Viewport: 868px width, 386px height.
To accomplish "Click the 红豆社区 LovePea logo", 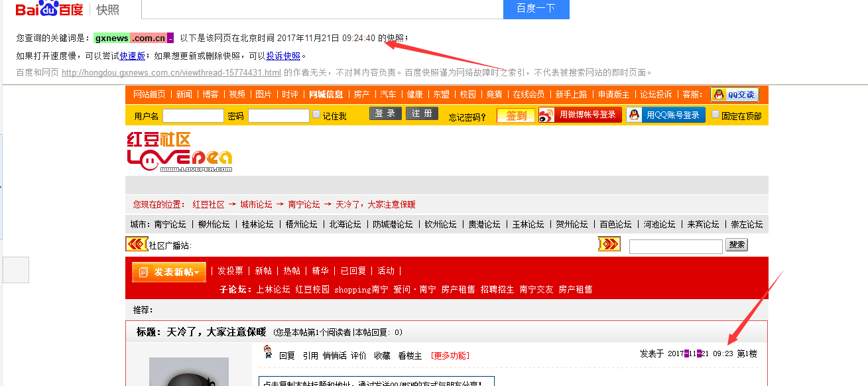I will 179,154.
